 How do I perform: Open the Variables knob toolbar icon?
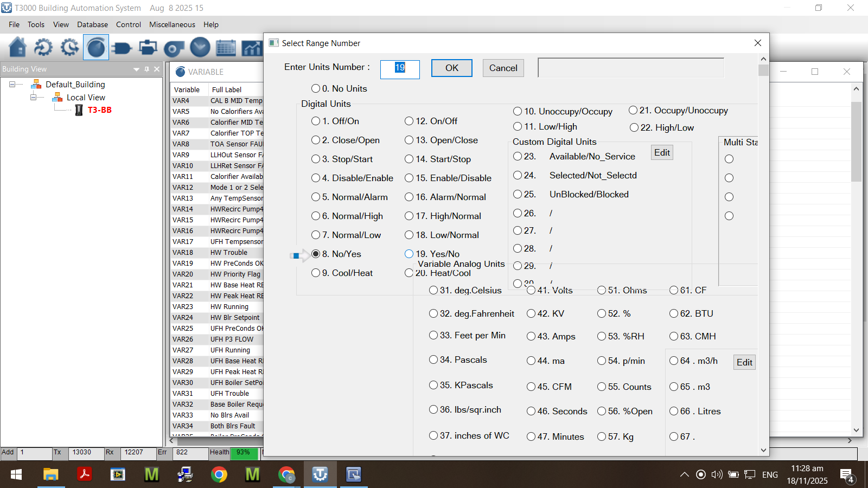pos(96,48)
